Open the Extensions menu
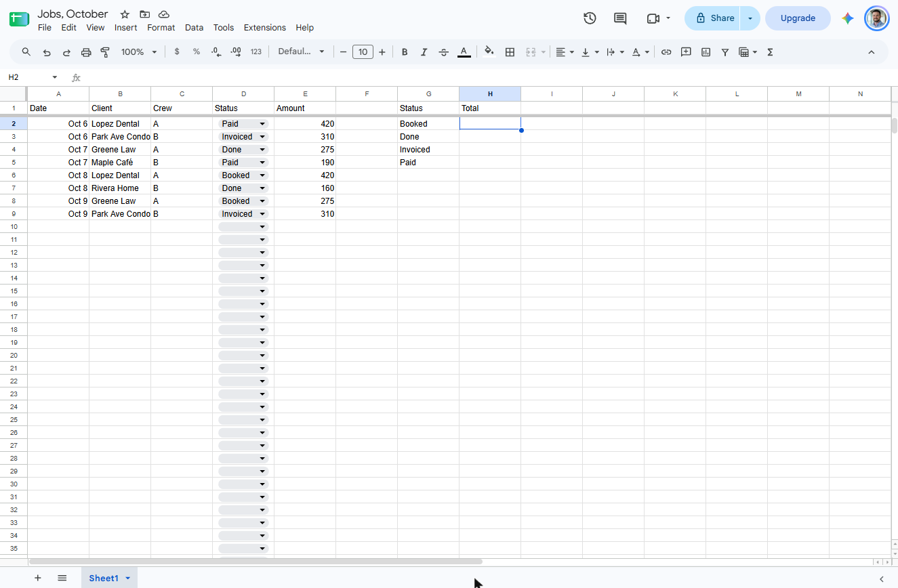The width and height of the screenshot is (898, 588). point(265,28)
